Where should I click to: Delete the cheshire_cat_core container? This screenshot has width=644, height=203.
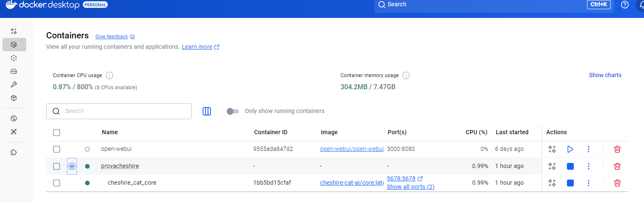617,183
